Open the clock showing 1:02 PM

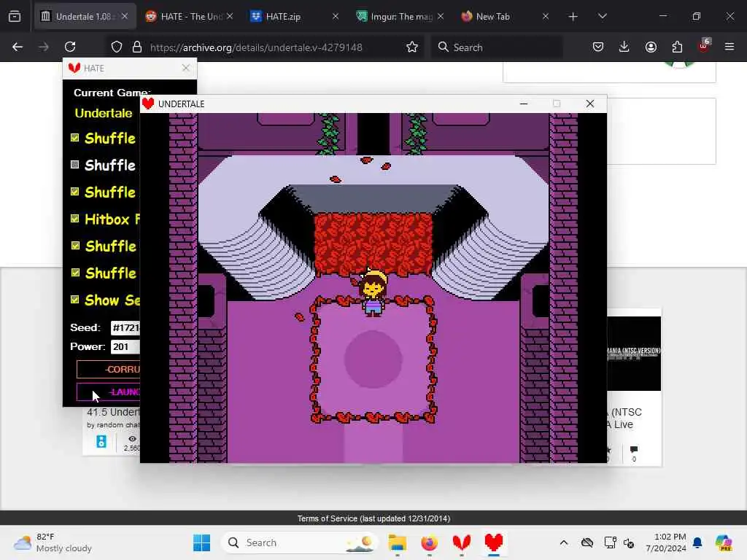(x=666, y=542)
